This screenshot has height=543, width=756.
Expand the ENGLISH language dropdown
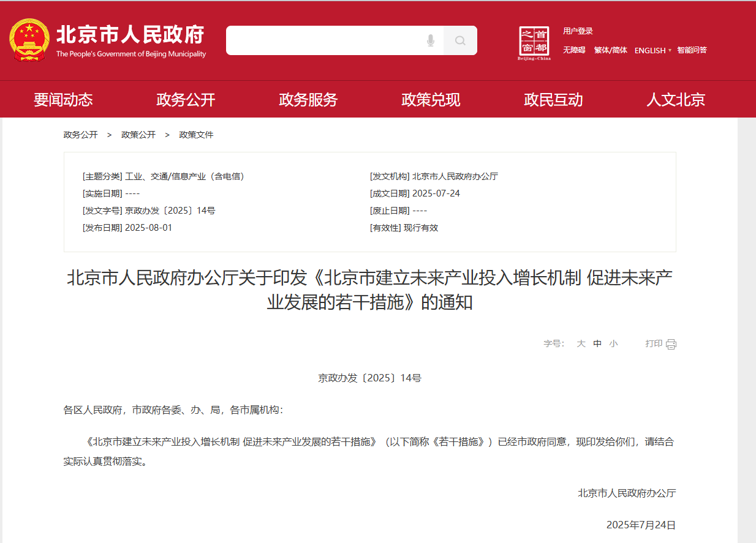point(652,50)
